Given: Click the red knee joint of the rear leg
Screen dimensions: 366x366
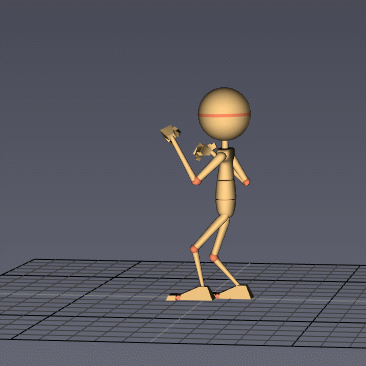Looking at the screenshot, I should pyautogui.click(x=214, y=258).
